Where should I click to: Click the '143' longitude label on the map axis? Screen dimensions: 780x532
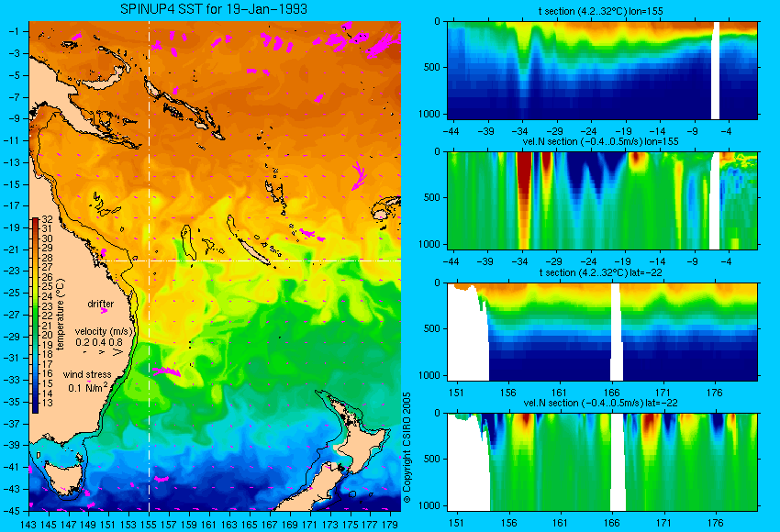(x=28, y=524)
